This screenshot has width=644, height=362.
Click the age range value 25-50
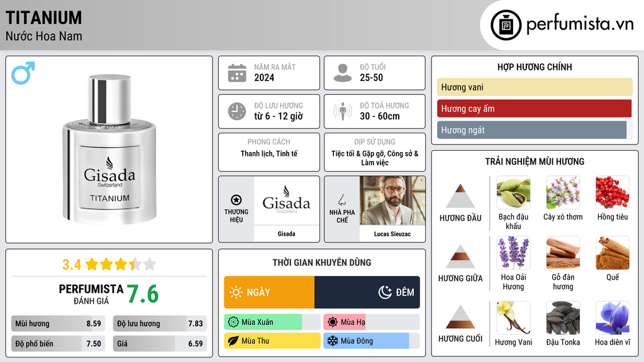[x=371, y=77]
